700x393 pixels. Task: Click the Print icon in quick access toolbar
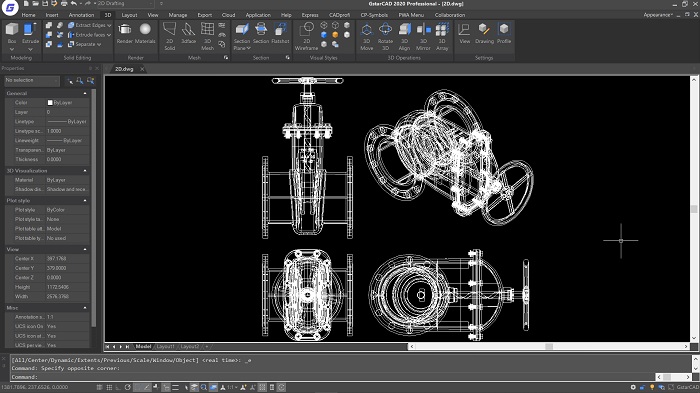click(64, 4)
